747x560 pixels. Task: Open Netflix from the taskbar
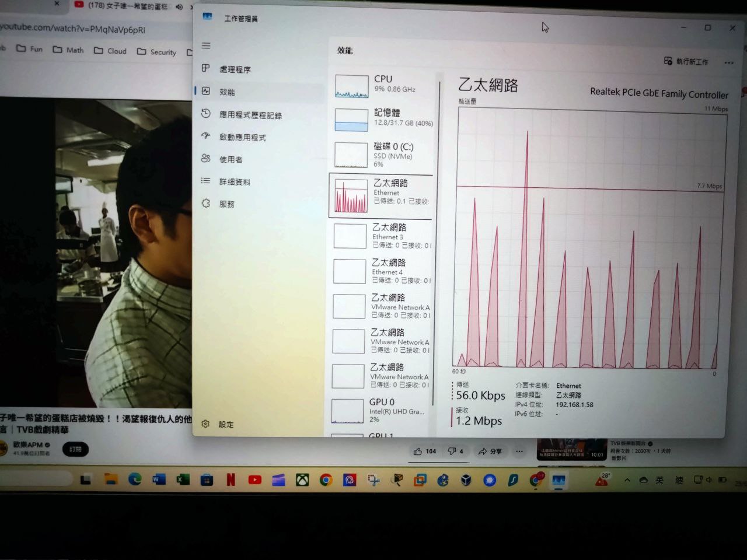coord(231,480)
